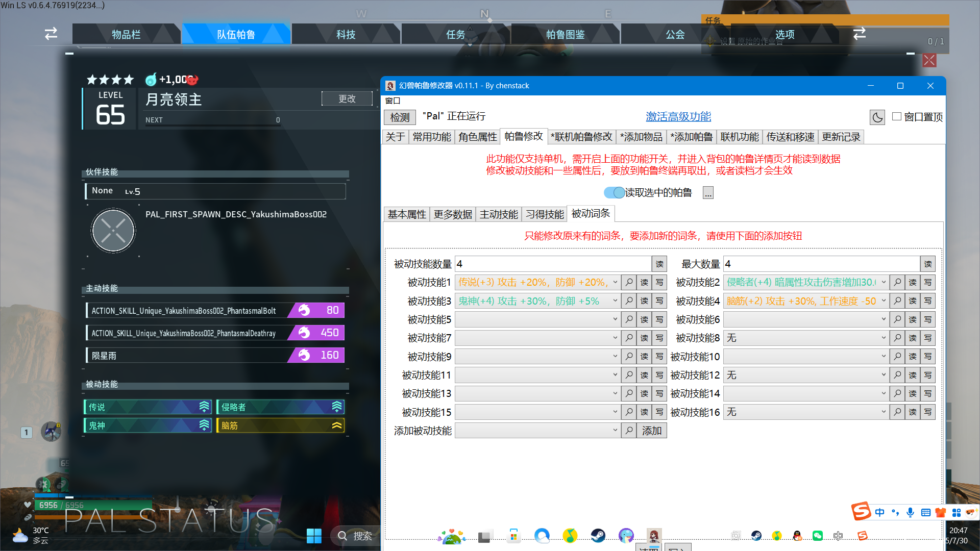Click the right swap arrows icon in the game menu
Image resolution: width=980 pixels, height=551 pixels.
click(x=860, y=34)
